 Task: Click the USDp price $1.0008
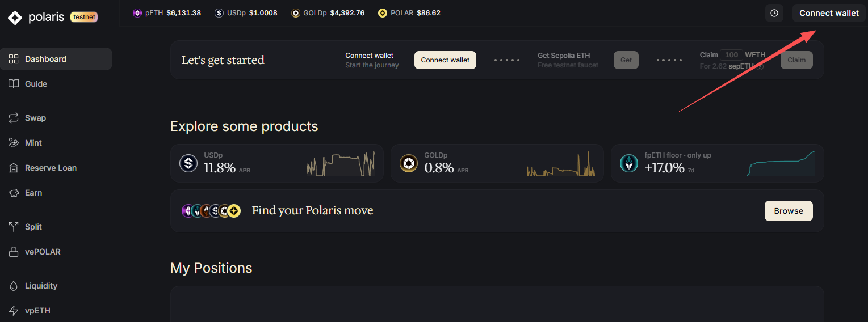[x=263, y=13]
